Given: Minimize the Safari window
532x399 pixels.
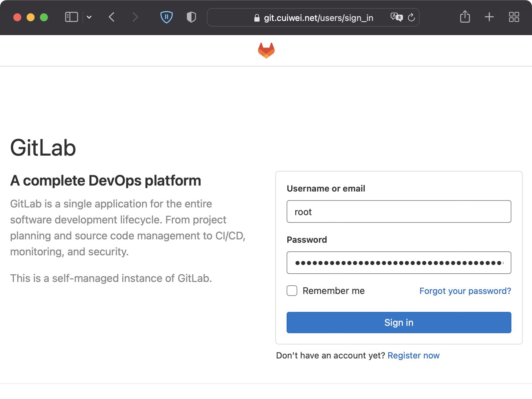Looking at the screenshot, I should click(x=31, y=17).
